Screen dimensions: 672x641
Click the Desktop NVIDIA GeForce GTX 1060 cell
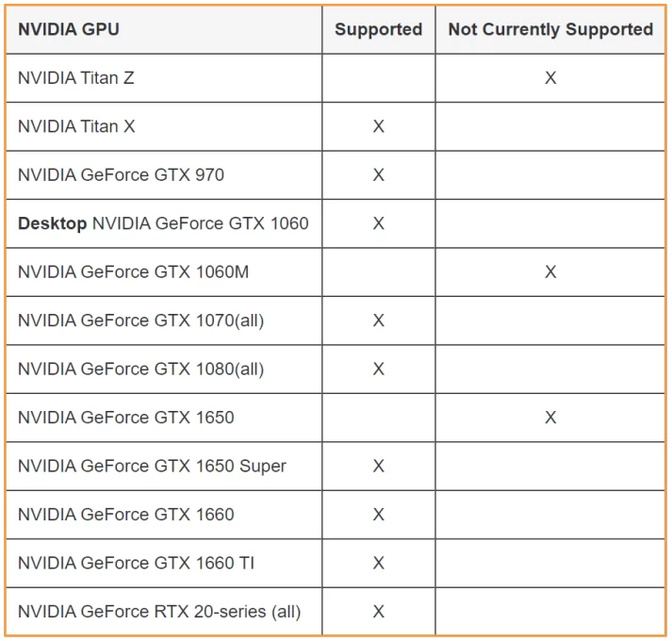(163, 223)
